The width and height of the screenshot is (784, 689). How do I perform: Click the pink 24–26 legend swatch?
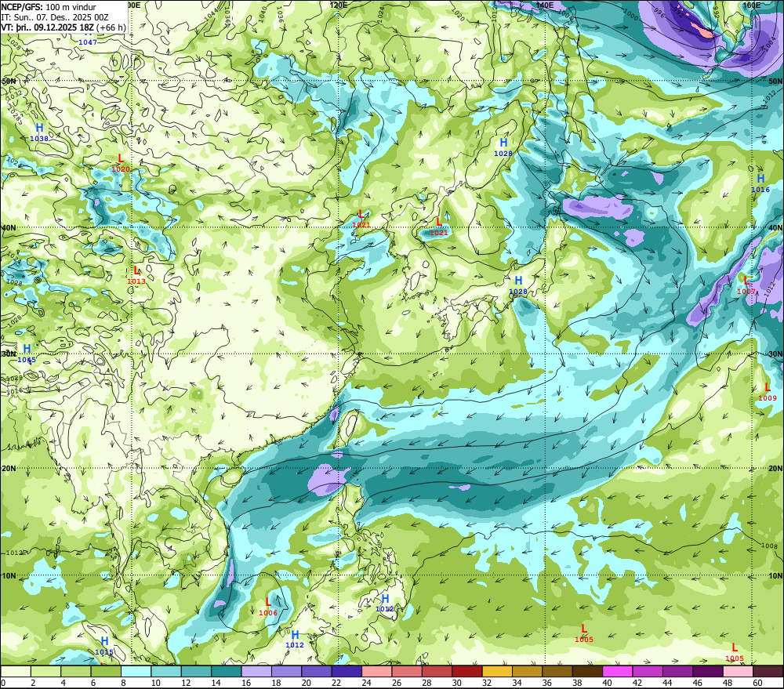(376, 671)
